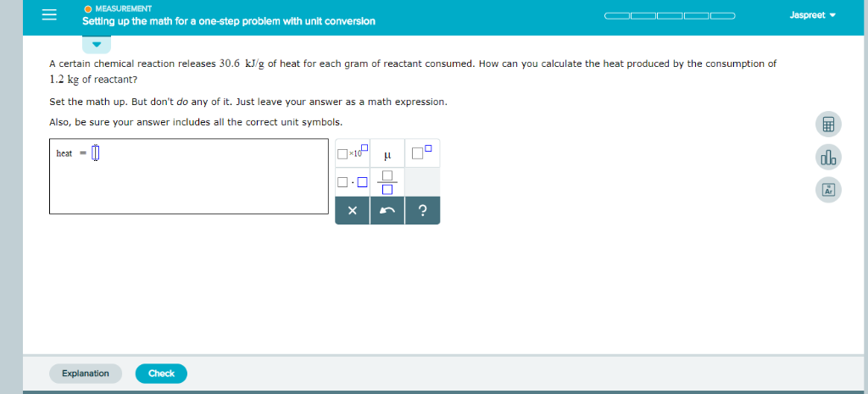Open the calculator tool

tap(828, 125)
